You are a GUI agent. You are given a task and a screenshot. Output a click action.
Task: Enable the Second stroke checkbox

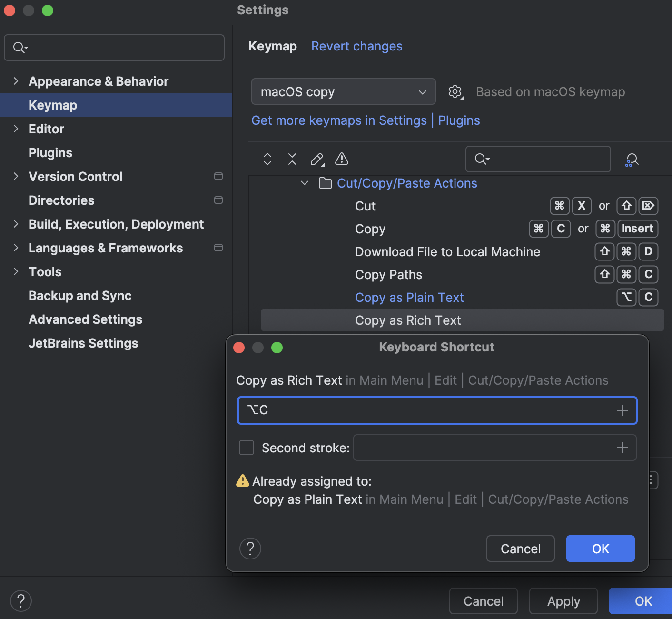[x=246, y=448]
